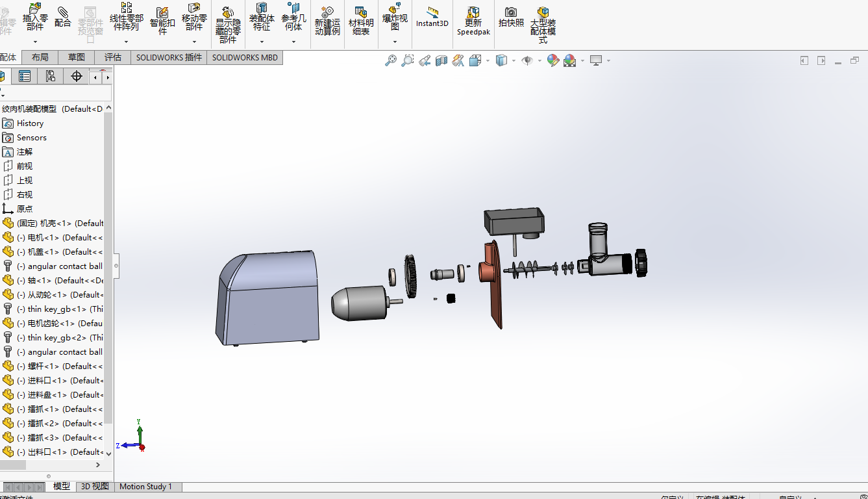Expand the Move Component dropdown arrow

click(194, 42)
